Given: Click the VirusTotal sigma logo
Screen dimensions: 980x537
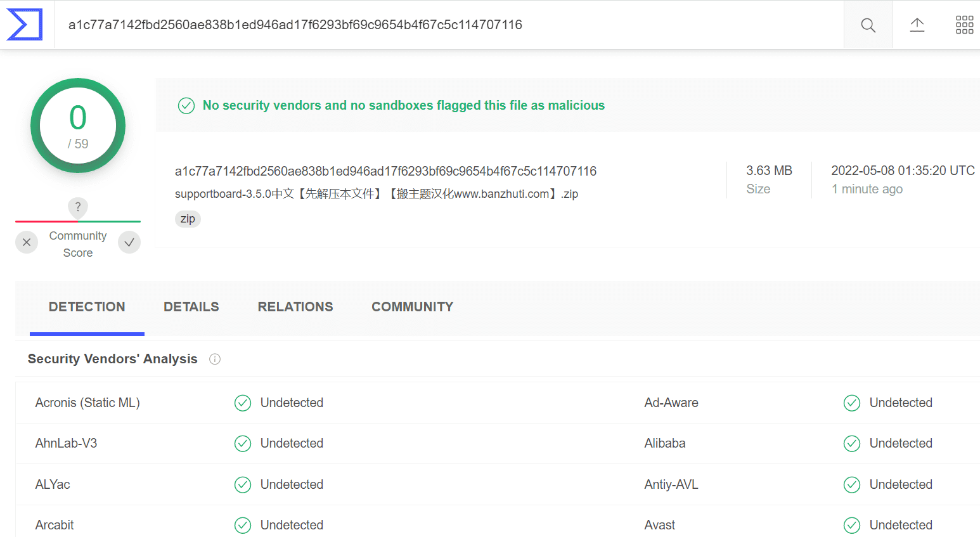Looking at the screenshot, I should 25,25.
